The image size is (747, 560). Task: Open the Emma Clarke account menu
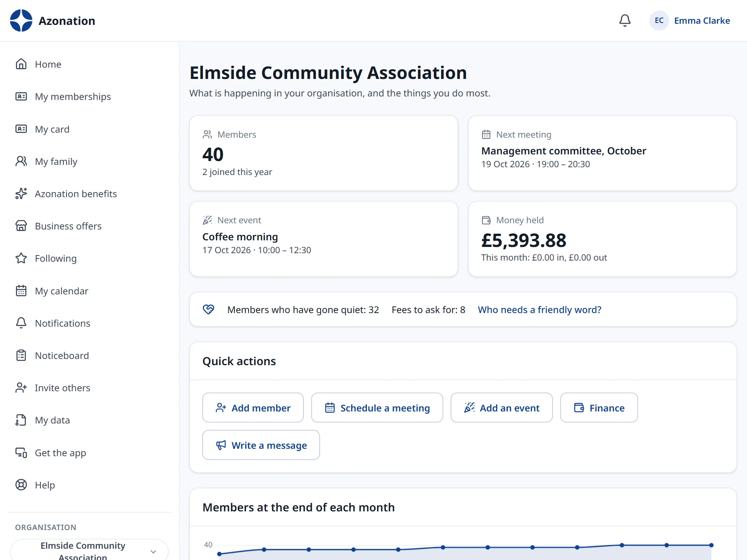tap(690, 21)
